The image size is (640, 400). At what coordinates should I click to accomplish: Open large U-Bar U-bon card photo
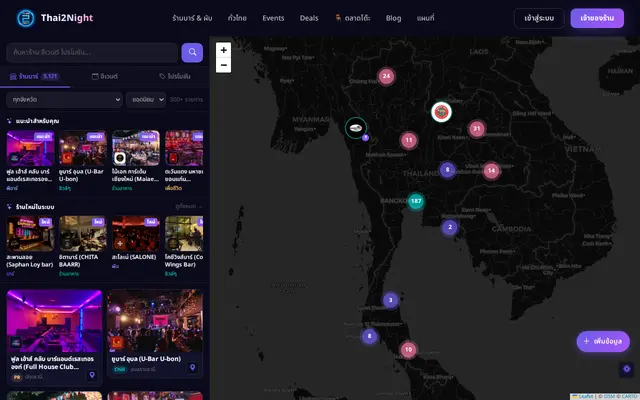(155, 321)
